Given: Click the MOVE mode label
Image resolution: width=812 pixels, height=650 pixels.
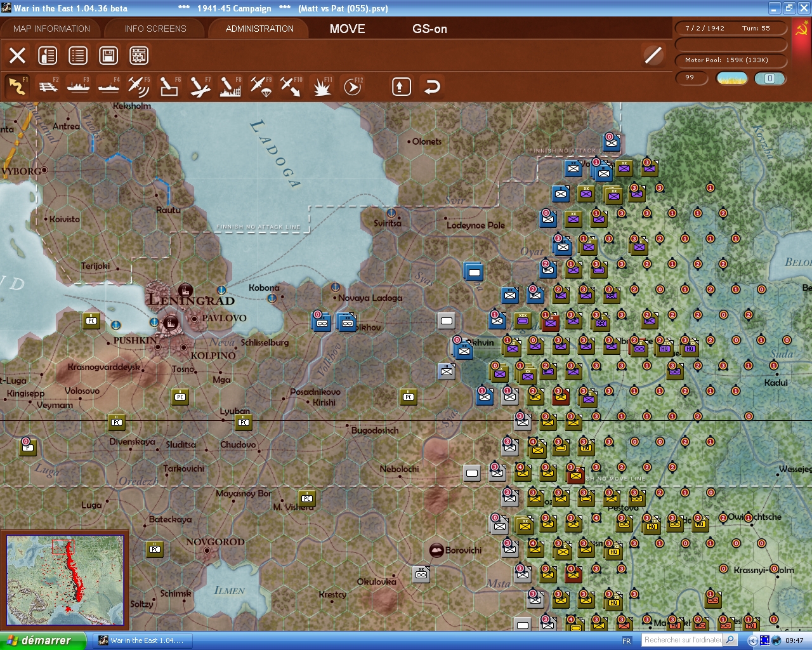Looking at the screenshot, I should point(348,29).
